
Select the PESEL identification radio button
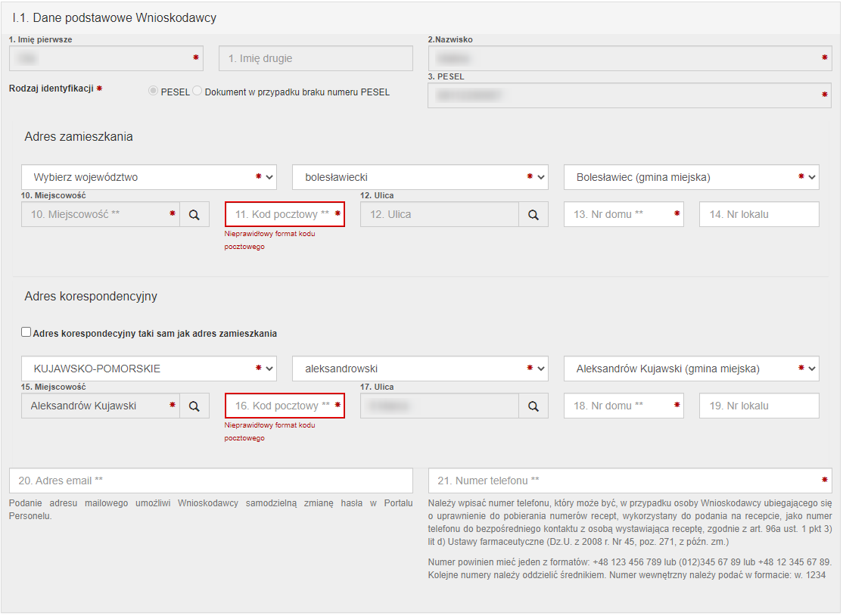pos(154,92)
